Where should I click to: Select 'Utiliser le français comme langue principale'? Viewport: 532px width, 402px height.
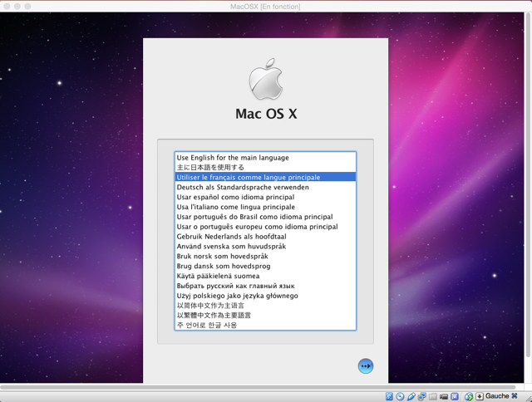pyautogui.click(x=265, y=177)
